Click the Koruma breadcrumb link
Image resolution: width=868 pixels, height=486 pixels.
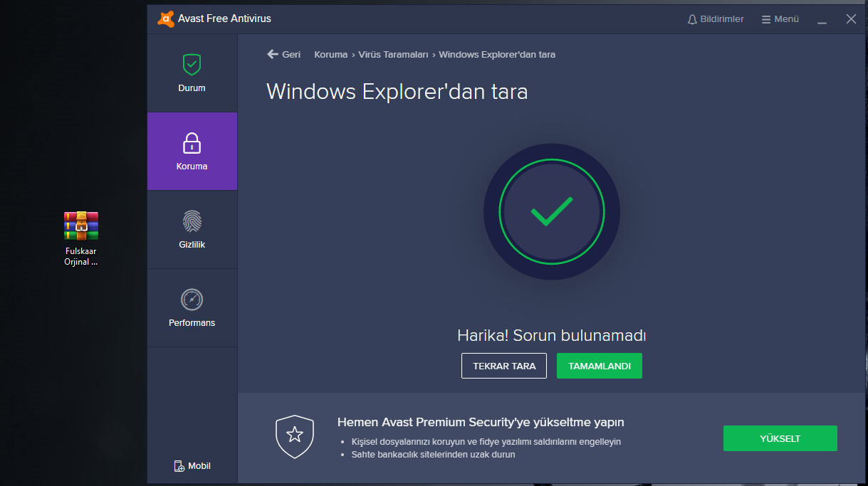tap(330, 54)
